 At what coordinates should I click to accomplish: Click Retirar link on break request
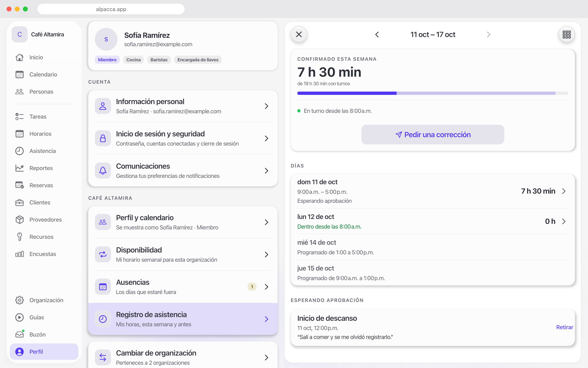point(565,327)
